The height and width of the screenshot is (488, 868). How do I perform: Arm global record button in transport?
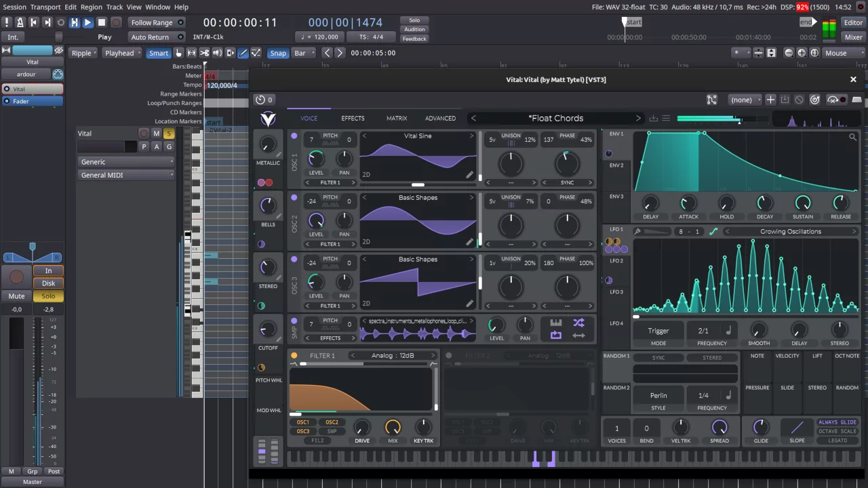click(x=116, y=22)
